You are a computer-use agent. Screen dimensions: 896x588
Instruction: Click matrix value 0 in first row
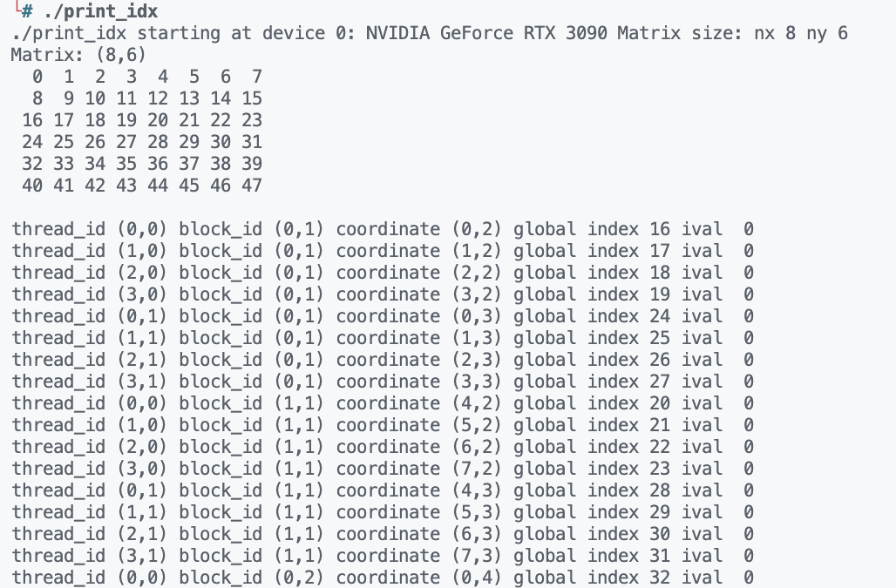pyautogui.click(x=37, y=77)
